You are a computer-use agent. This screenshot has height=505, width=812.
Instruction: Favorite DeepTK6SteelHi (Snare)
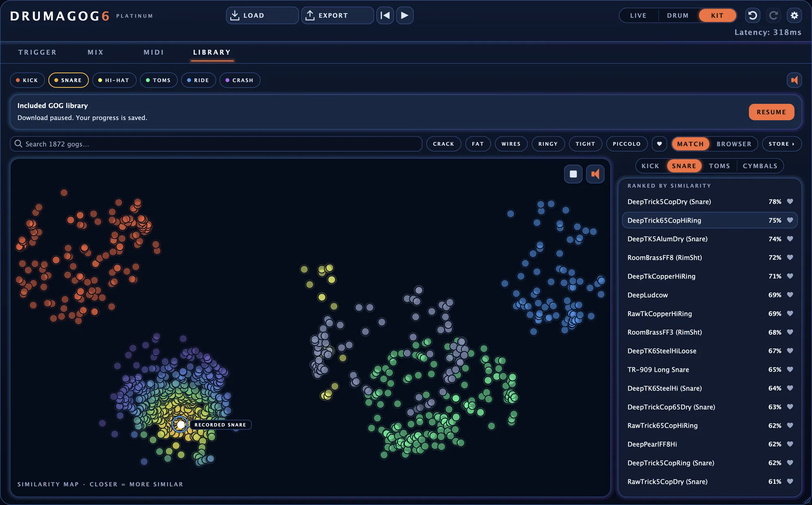click(x=790, y=388)
